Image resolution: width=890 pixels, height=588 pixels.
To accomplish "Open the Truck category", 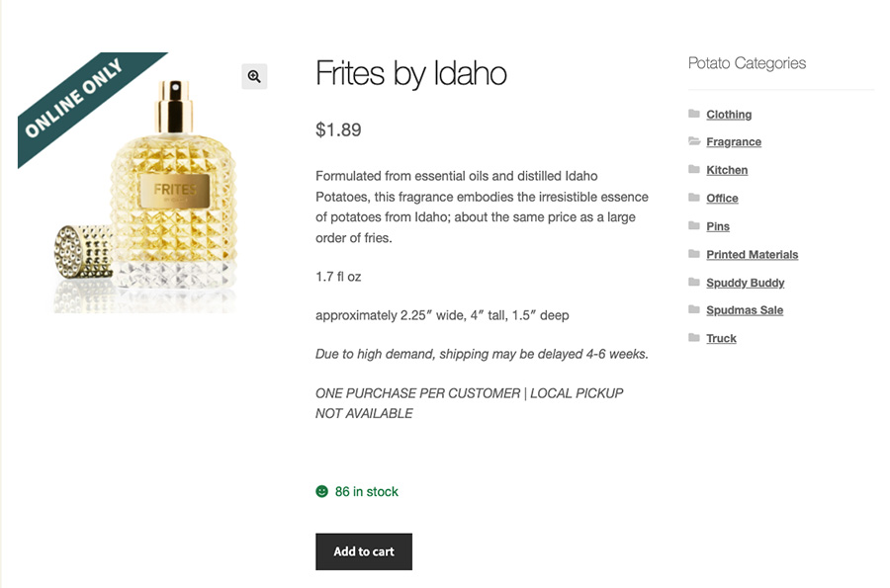I will [x=721, y=338].
